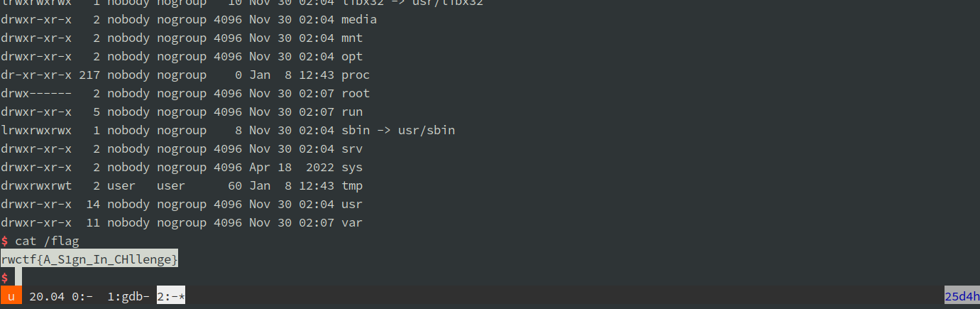Click the "tmp" directory name
This screenshot has width=980, height=309.
352,186
